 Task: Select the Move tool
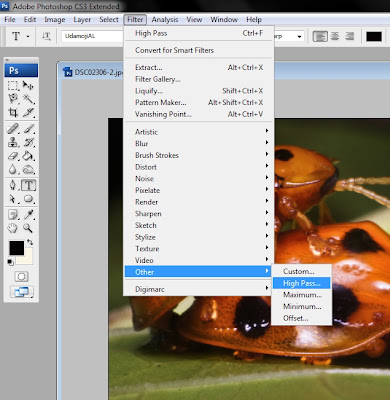[28, 86]
